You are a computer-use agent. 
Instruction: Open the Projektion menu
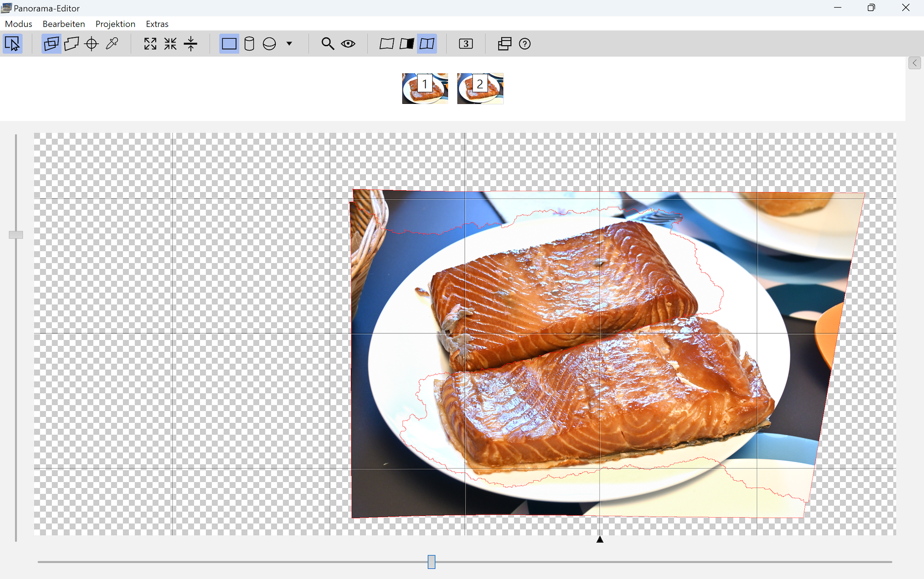(x=115, y=24)
